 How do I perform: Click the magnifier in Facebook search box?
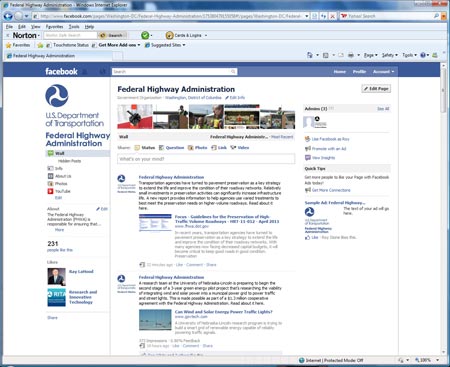[233, 71]
